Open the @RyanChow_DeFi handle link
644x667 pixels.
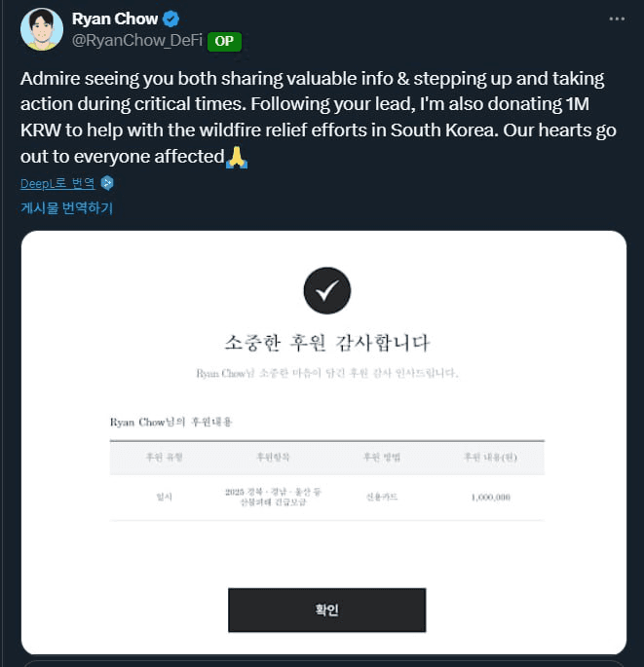pyautogui.click(x=136, y=41)
